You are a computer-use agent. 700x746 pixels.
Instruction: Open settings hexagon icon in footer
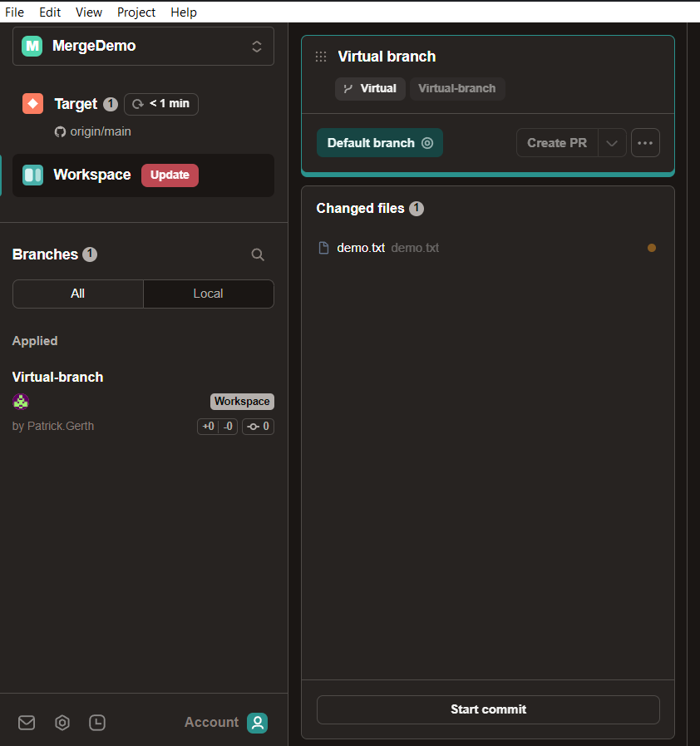click(62, 723)
